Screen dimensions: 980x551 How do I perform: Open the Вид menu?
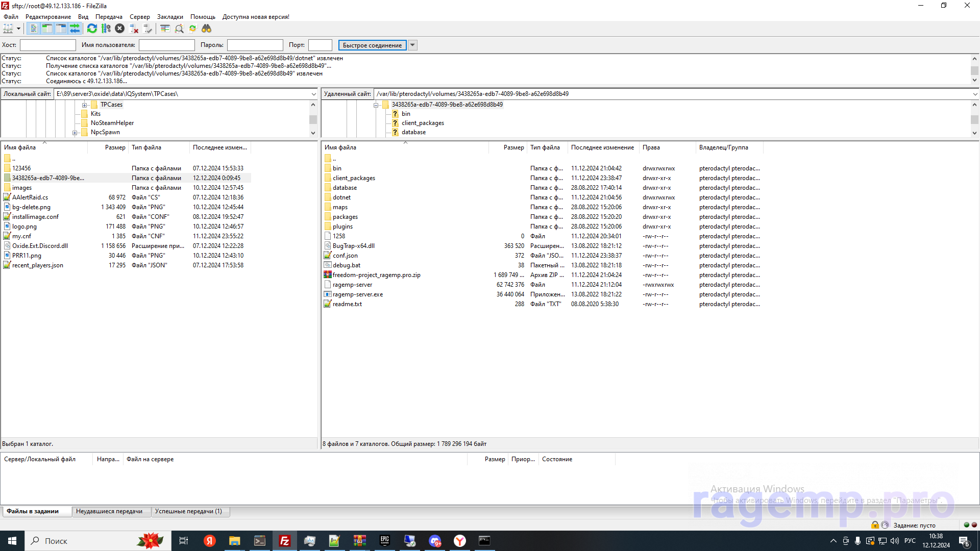[83, 17]
